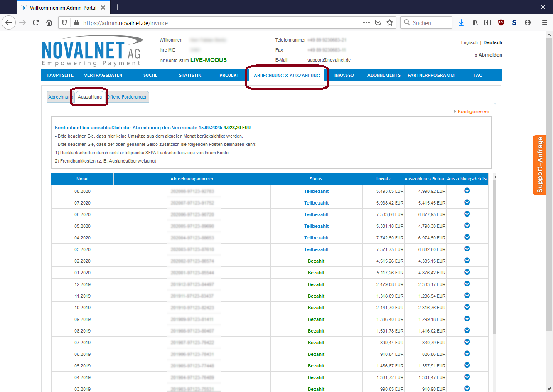Open the Statistik menu item
553x392 pixels.
(x=190, y=75)
